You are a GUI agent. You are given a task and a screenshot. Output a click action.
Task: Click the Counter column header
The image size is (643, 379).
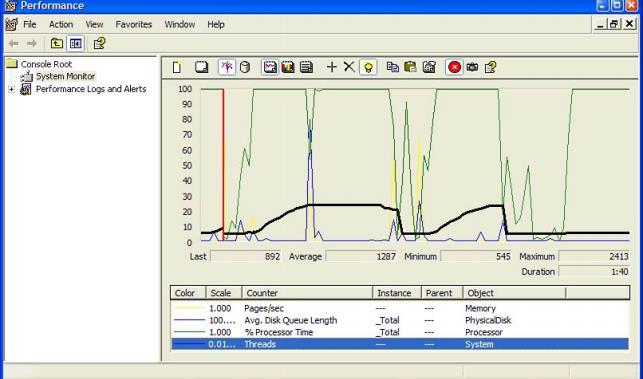[307, 293]
